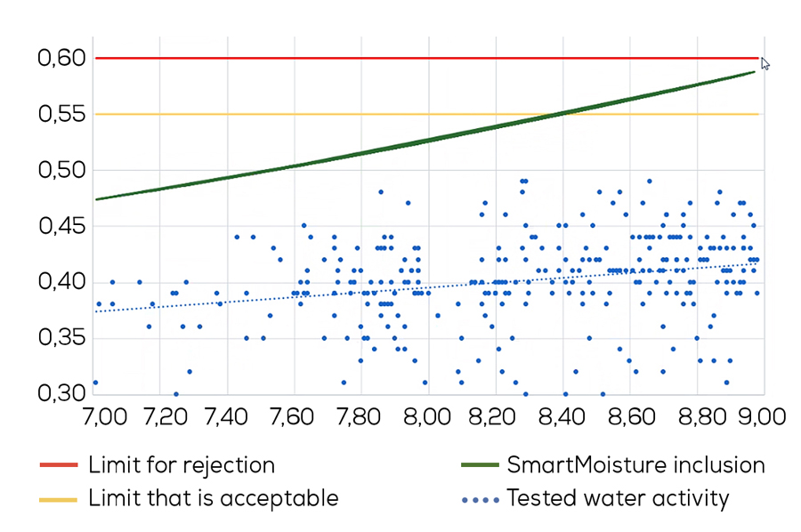Toggle the "SmartMoisture inclusion" legend entry text

click(635, 465)
